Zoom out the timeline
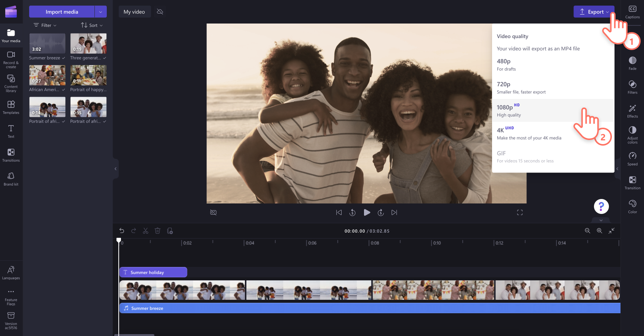The image size is (644, 336). pos(587,231)
